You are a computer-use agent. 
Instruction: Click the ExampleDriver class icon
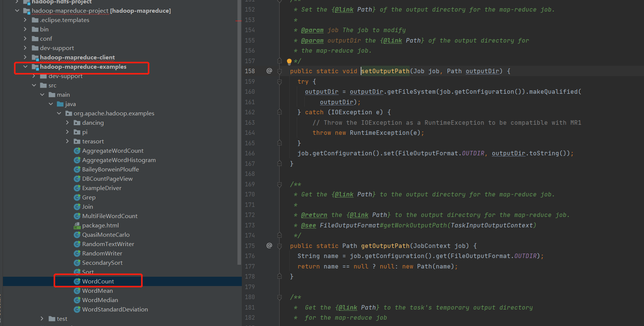[x=77, y=188]
